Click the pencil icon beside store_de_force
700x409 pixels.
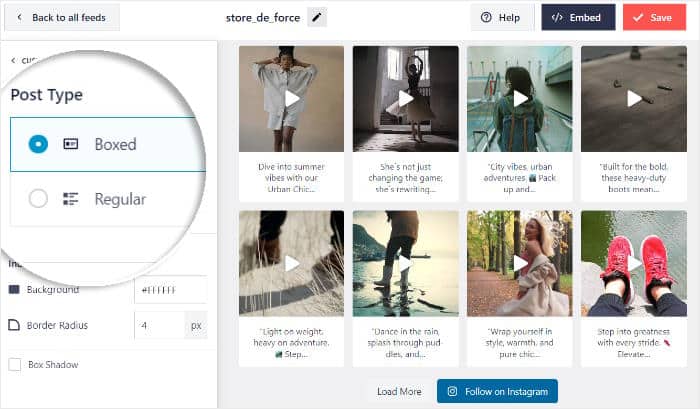317,17
